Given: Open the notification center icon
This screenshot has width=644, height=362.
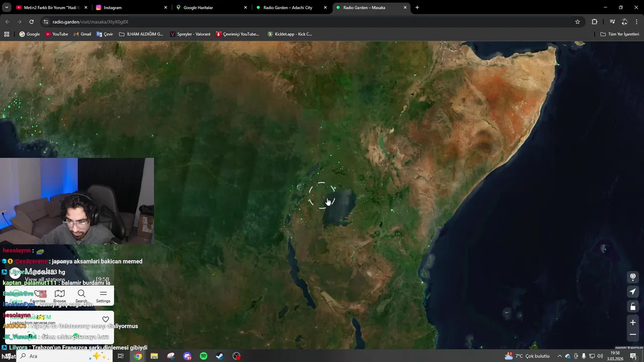Looking at the screenshot, I should [x=633, y=356].
